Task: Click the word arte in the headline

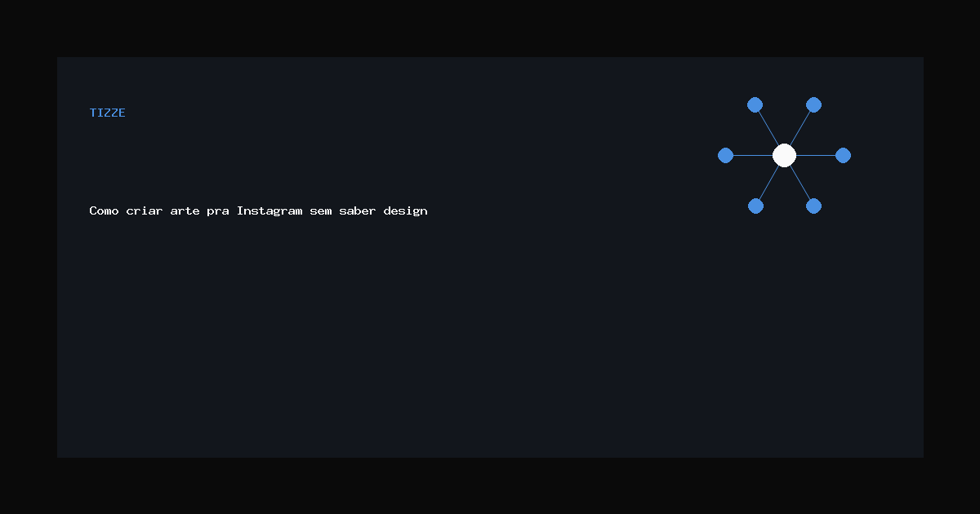Action: coord(185,210)
